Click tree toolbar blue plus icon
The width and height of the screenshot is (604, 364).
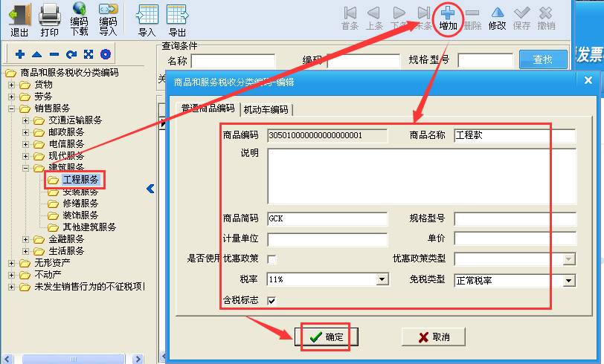tap(20, 54)
